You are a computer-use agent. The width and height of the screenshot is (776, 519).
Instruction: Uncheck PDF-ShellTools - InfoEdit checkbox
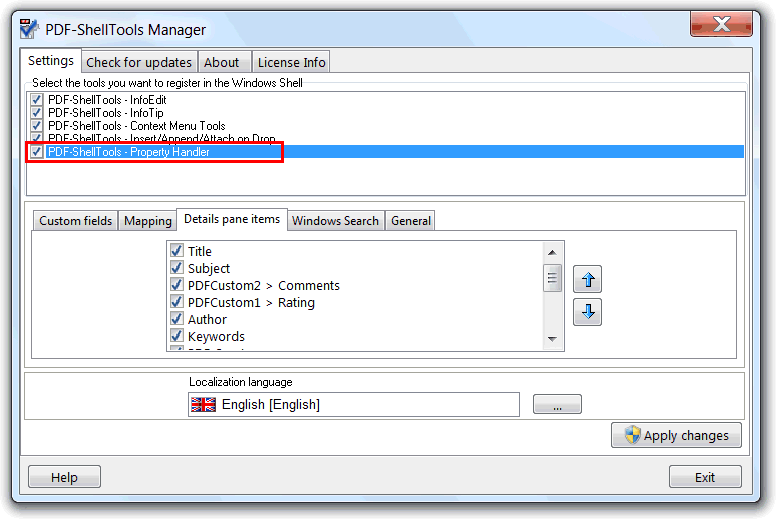(37, 99)
